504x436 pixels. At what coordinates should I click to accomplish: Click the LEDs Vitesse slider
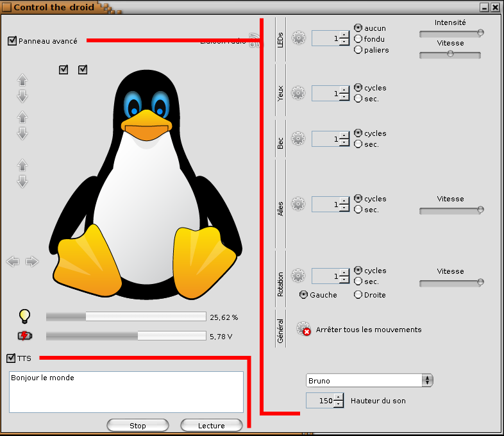click(x=450, y=55)
